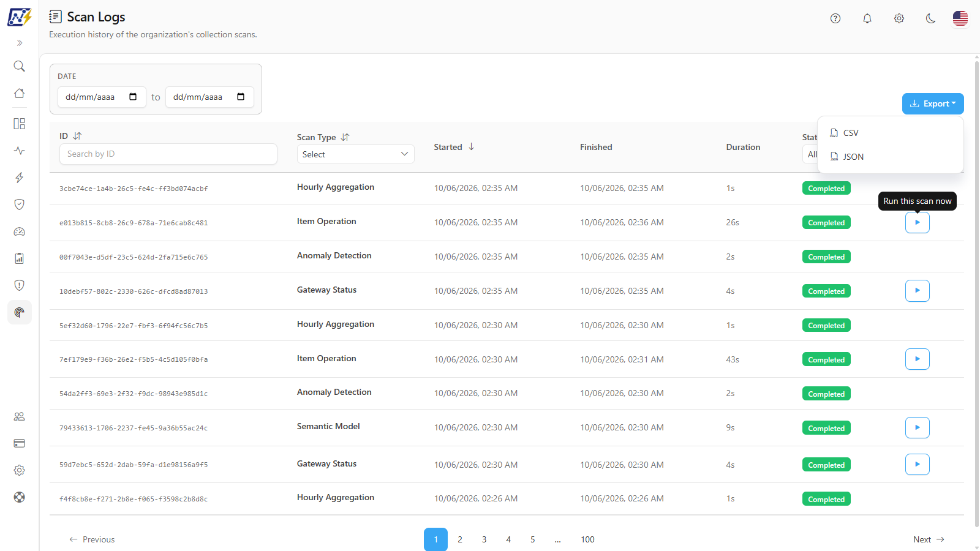
Task: Run the Item Operation scan e013b815 now
Action: coord(918,222)
